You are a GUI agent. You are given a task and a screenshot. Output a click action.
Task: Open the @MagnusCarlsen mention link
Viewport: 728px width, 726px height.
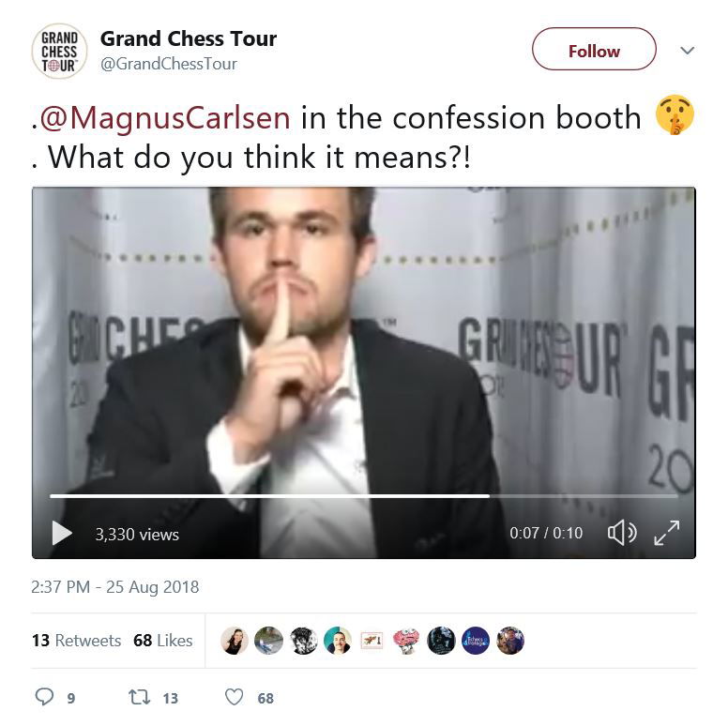click(x=165, y=117)
